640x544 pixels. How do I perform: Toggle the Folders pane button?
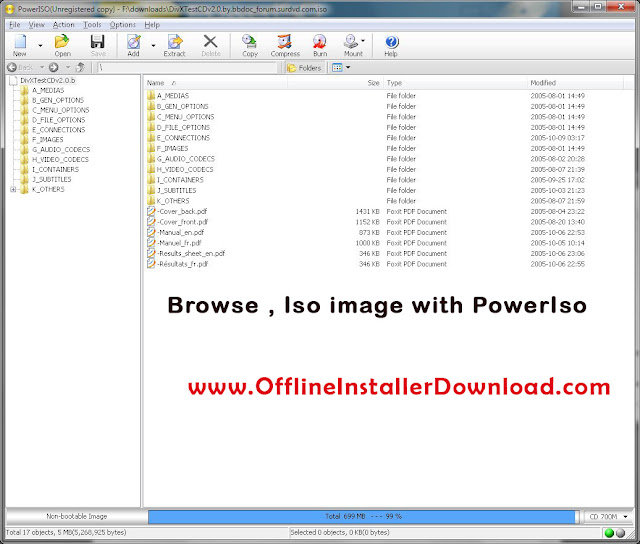[304, 68]
